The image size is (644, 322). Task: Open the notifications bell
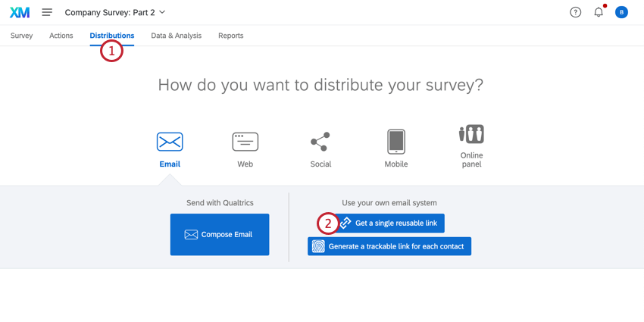click(x=599, y=12)
